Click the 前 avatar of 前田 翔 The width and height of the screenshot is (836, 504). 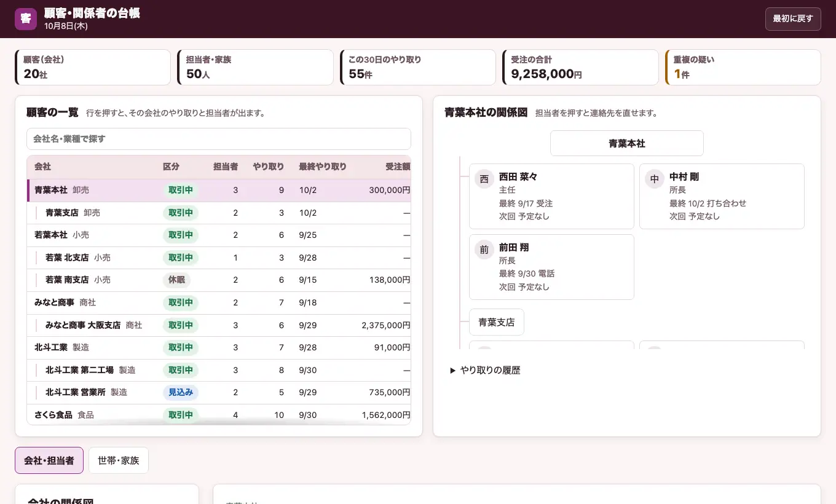[x=484, y=250]
